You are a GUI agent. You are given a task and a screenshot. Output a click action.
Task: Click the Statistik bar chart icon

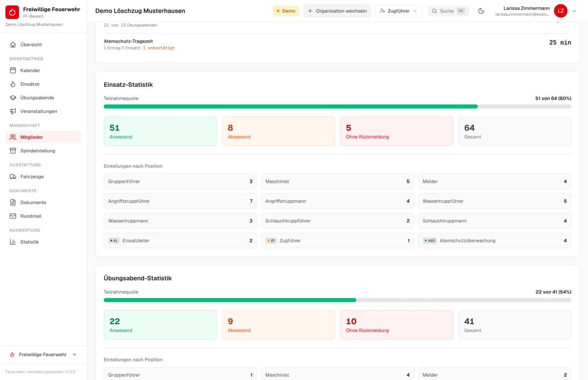pyautogui.click(x=13, y=242)
